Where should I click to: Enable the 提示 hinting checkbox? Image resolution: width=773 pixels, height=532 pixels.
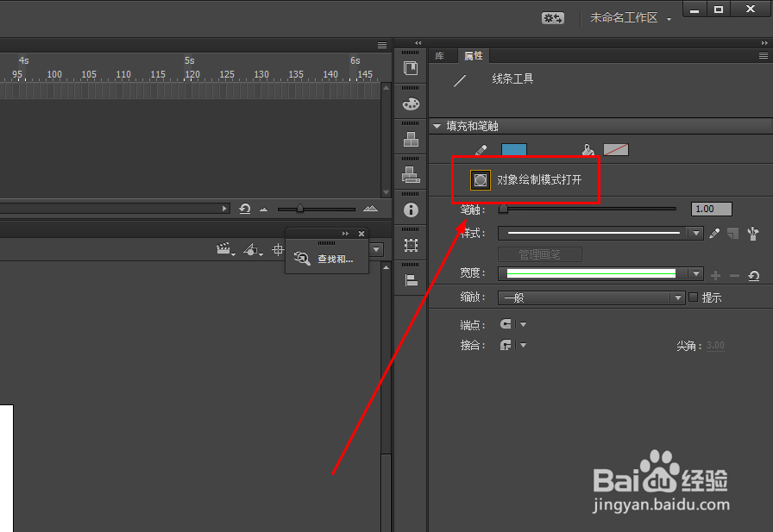click(x=693, y=297)
